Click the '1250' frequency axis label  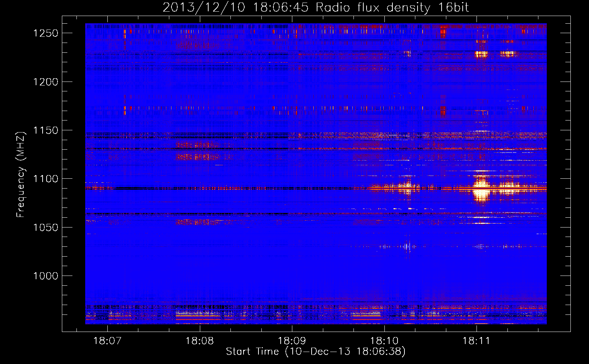[46, 33]
